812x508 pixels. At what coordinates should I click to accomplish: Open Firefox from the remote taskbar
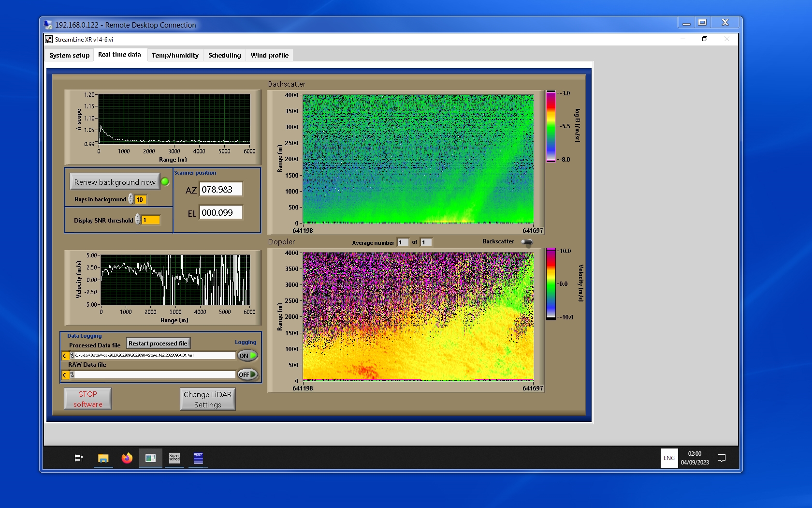click(x=127, y=458)
